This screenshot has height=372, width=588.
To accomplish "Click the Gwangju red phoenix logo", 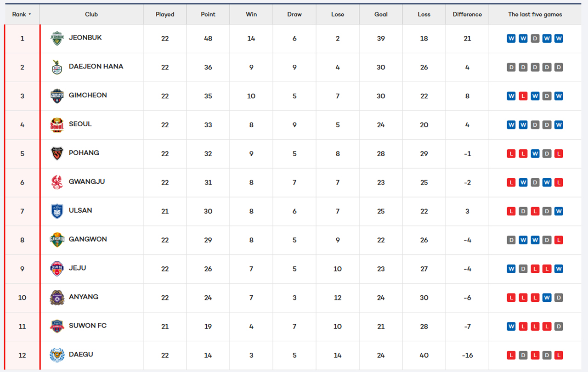I will click(57, 182).
